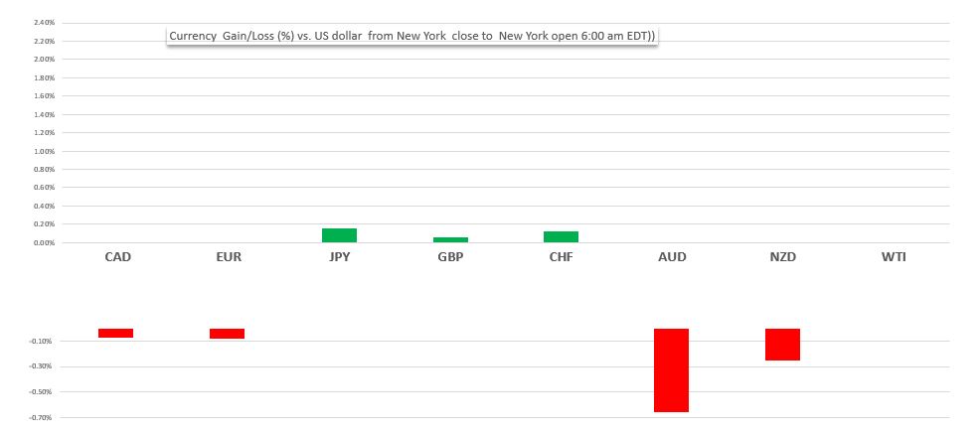Select the red EUR loss bar

(x=228, y=334)
